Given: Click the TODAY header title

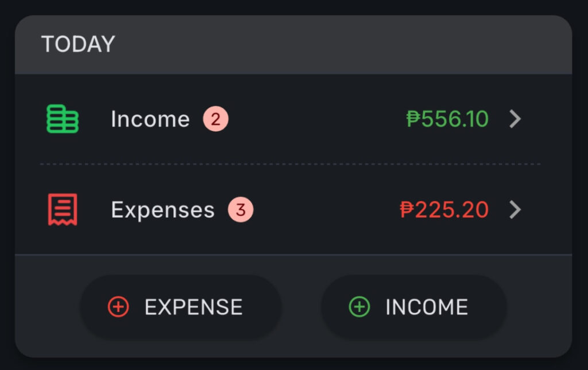Looking at the screenshot, I should coord(78,44).
